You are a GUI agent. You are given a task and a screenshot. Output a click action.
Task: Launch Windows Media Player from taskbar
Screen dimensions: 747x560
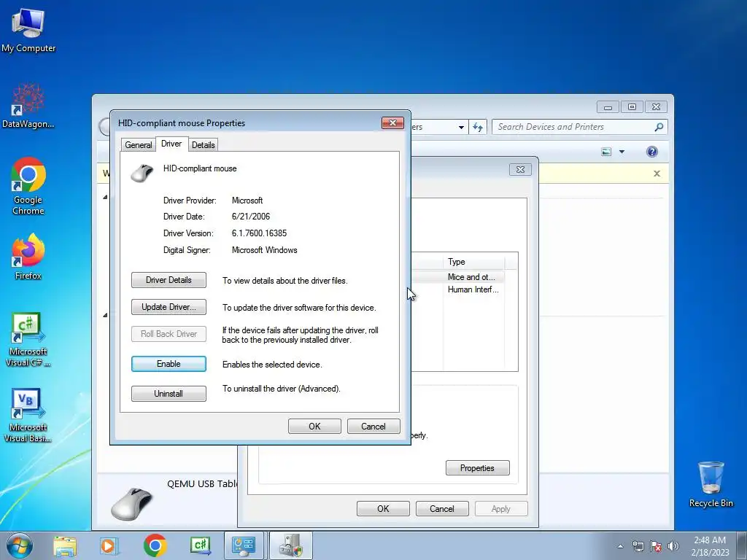tap(109, 546)
